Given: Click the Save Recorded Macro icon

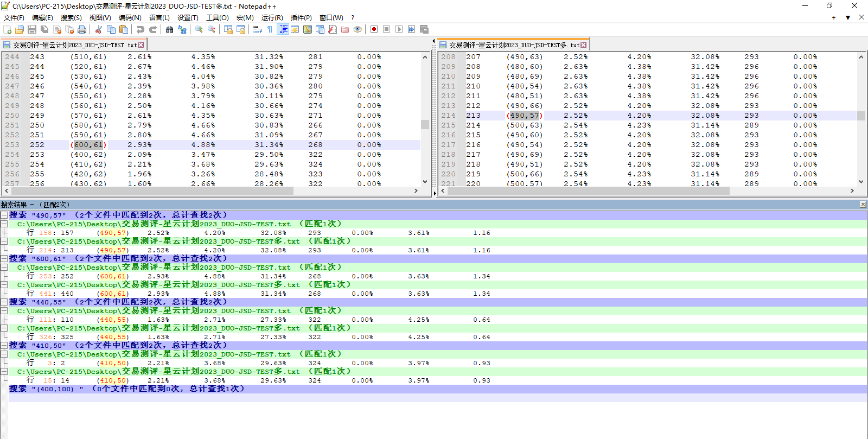Looking at the screenshot, I should pyautogui.click(x=424, y=29).
